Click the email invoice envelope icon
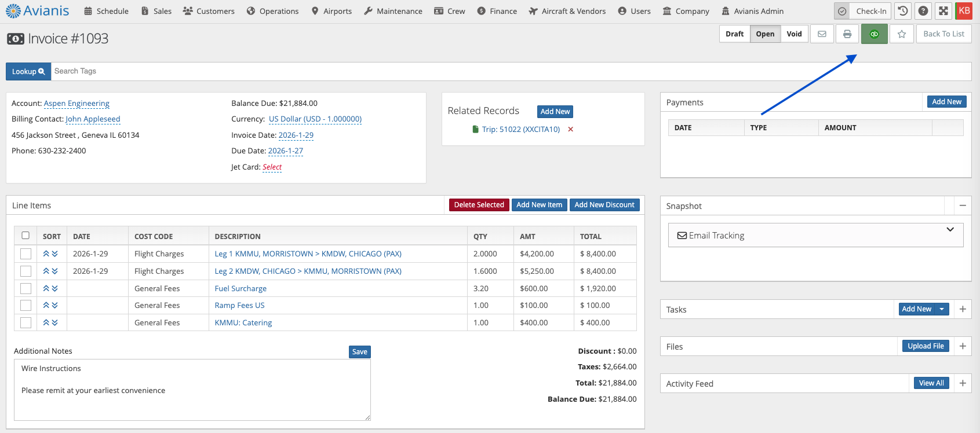 tap(822, 34)
